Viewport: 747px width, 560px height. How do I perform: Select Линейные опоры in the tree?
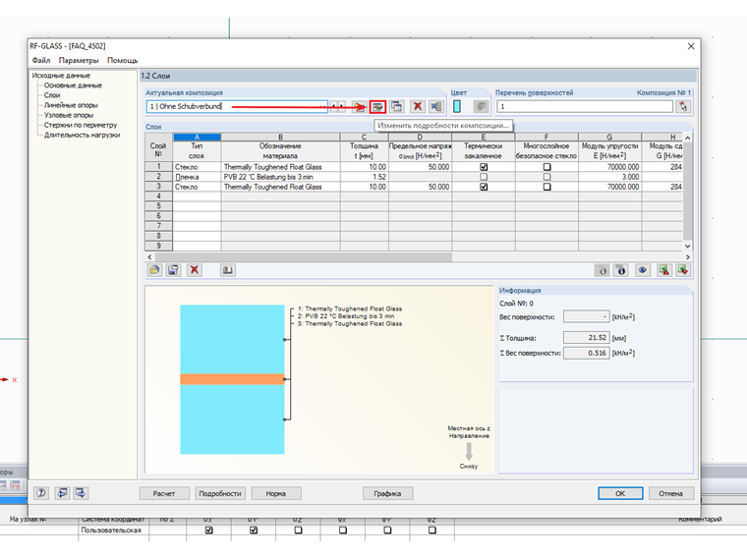71,105
